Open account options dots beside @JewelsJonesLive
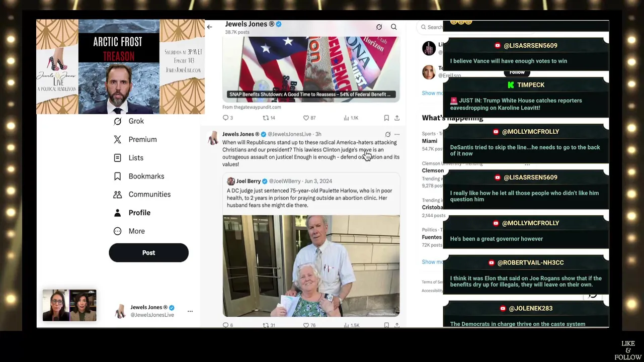Image resolution: width=644 pixels, height=362 pixels. click(190, 311)
